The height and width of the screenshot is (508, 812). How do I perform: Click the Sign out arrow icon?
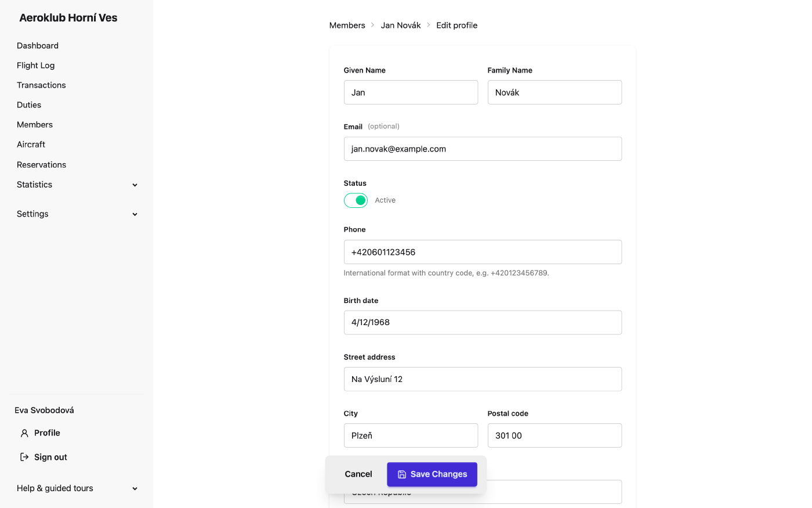point(24,457)
